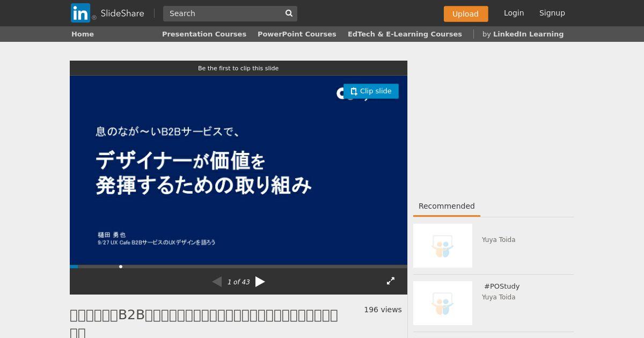Viewport: 644px width, 338px height.
Task: Open the #POStudy recommended thumbnail
Action: point(443,303)
